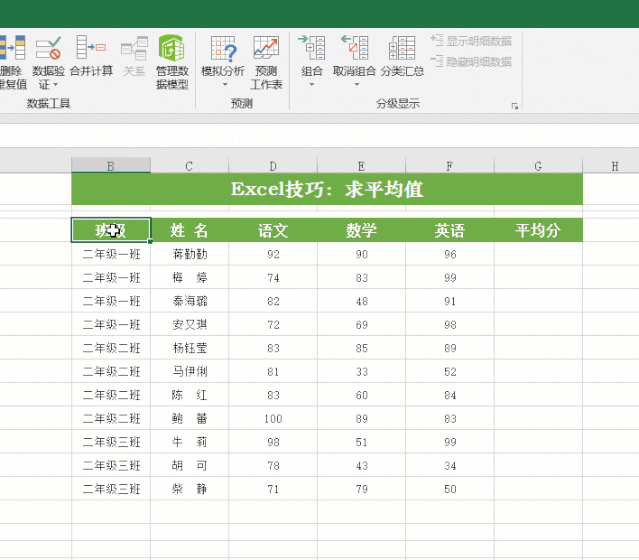Expand the 模拟分析 dropdown arrow
Screen dimensions: 639x560
225,85
